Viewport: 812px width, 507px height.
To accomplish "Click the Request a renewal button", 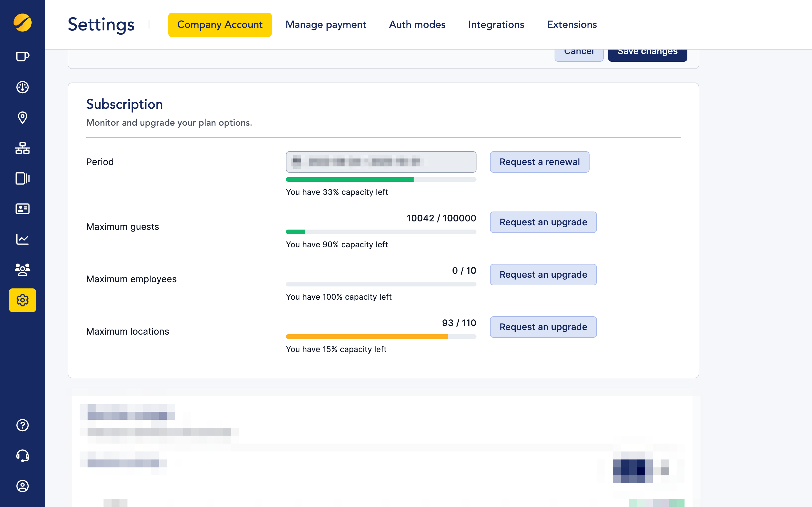I will click(539, 162).
